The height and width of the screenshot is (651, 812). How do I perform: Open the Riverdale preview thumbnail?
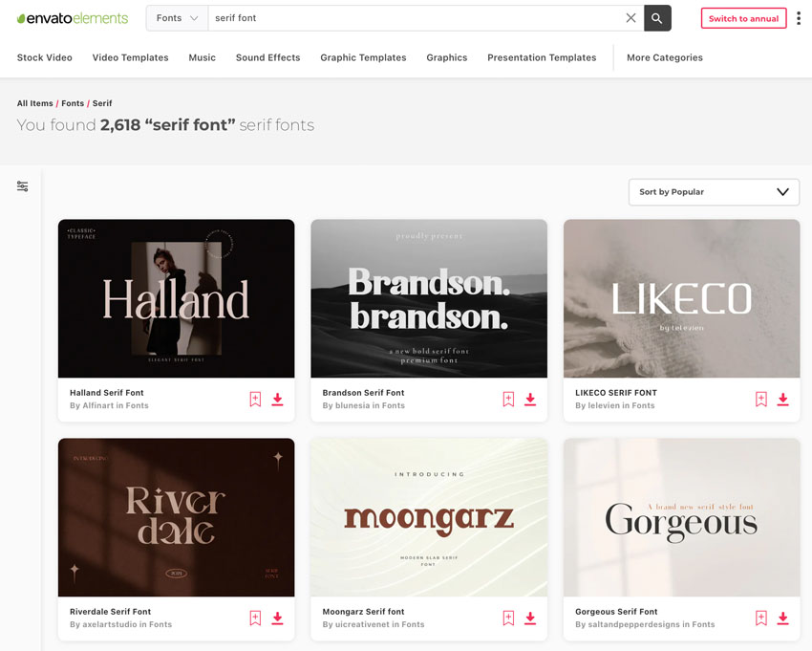pyautogui.click(x=176, y=517)
